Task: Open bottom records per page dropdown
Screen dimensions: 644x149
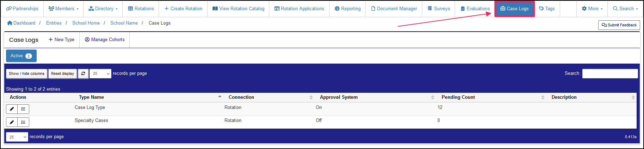Action: click(17, 137)
